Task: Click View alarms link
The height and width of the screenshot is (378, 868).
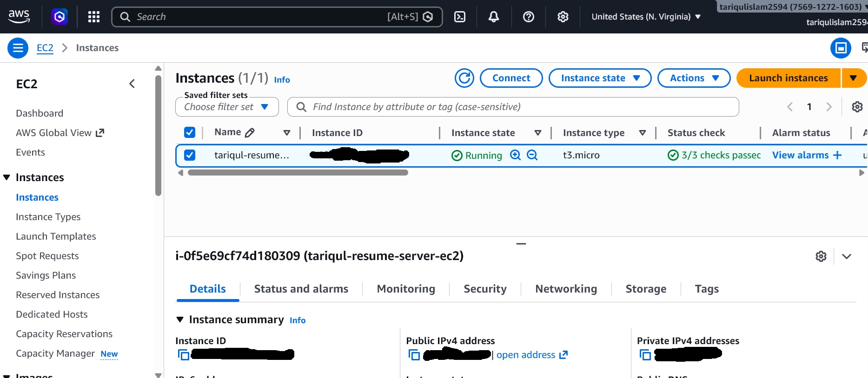Action: 800,155
